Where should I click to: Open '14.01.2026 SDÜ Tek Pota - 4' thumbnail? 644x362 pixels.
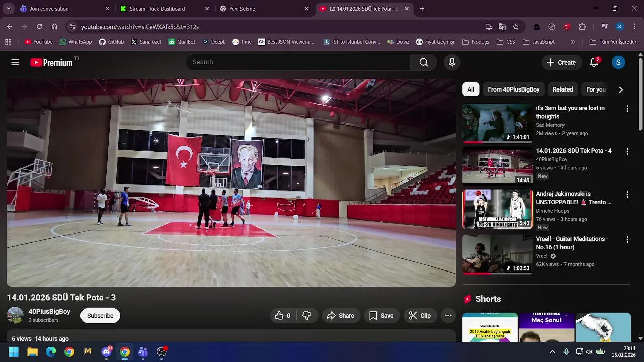click(497, 165)
